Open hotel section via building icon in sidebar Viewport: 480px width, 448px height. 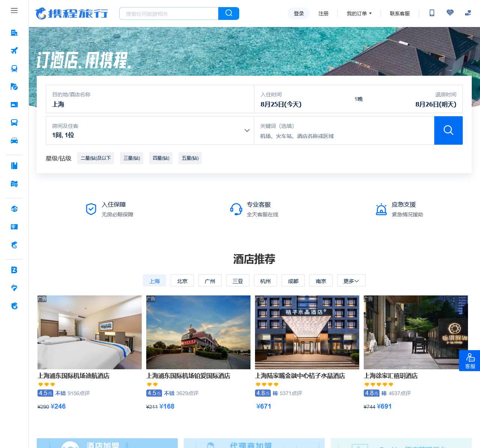click(x=14, y=33)
